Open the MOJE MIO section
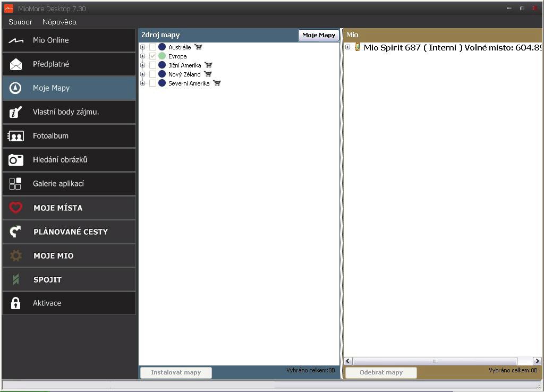The width and height of the screenshot is (544, 392). tap(69, 255)
